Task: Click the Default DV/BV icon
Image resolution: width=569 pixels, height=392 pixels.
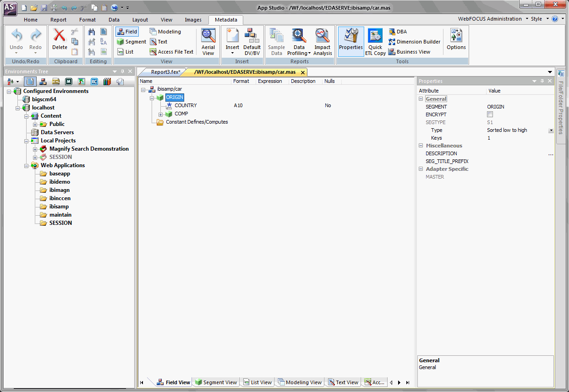Action: pyautogui.click(x=252, y=36)
